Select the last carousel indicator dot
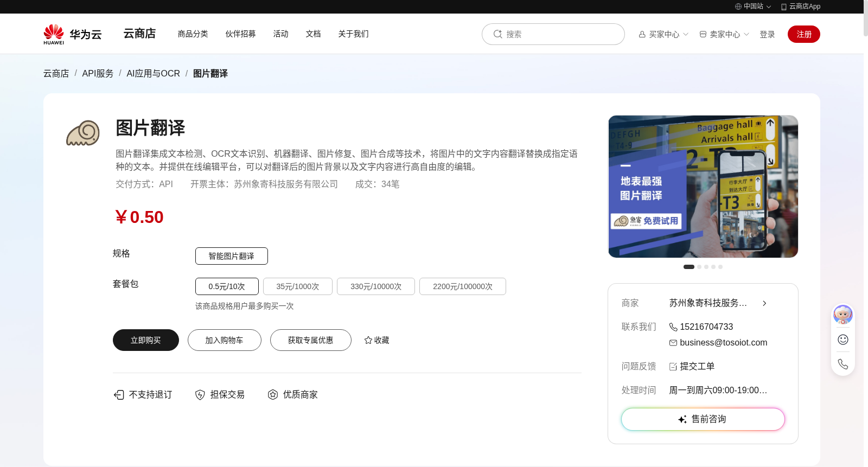This screenshot has height=467, width=868. 720,267
